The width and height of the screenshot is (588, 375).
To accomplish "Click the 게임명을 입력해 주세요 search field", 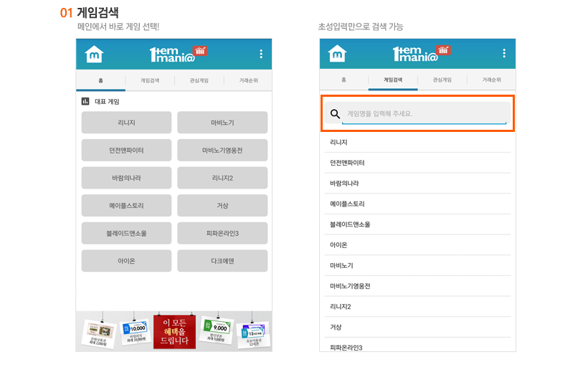I will click(x=426, y=113).
